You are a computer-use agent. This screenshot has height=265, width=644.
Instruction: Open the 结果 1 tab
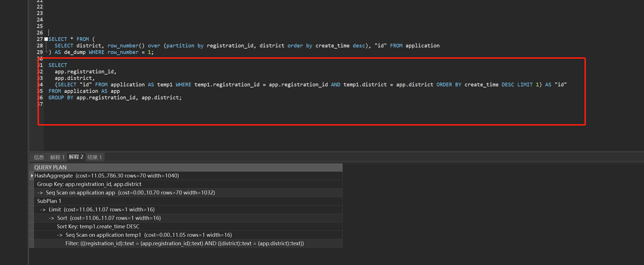tap(95, 157)
